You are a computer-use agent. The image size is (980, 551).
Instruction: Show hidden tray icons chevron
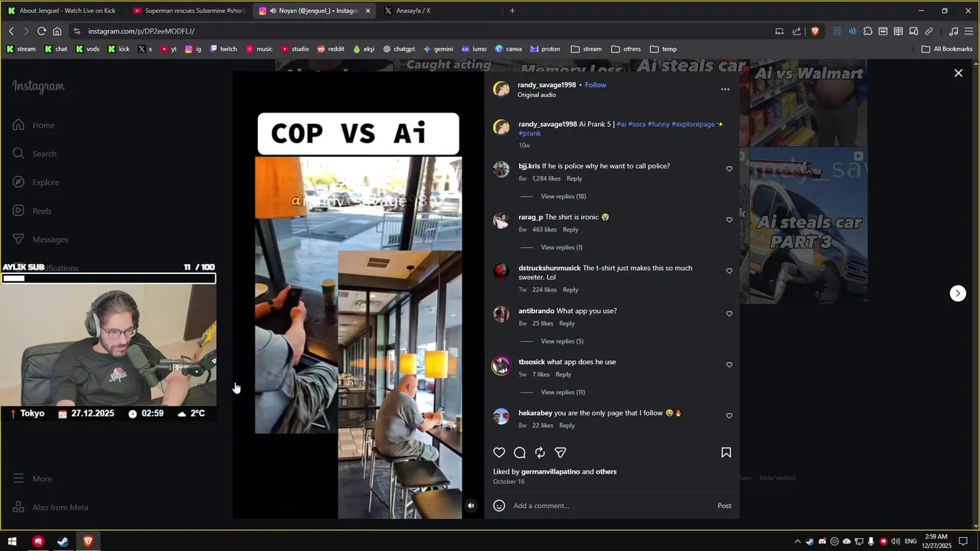(797, 542)
